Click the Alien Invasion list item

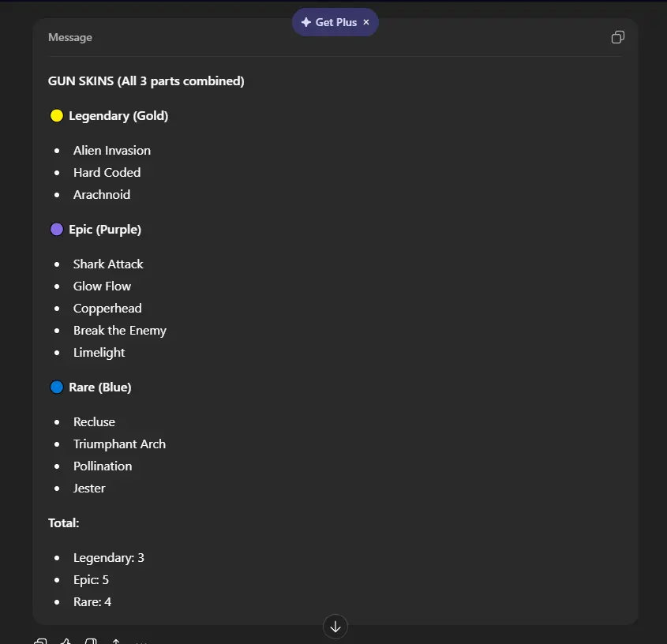point(111,151)
